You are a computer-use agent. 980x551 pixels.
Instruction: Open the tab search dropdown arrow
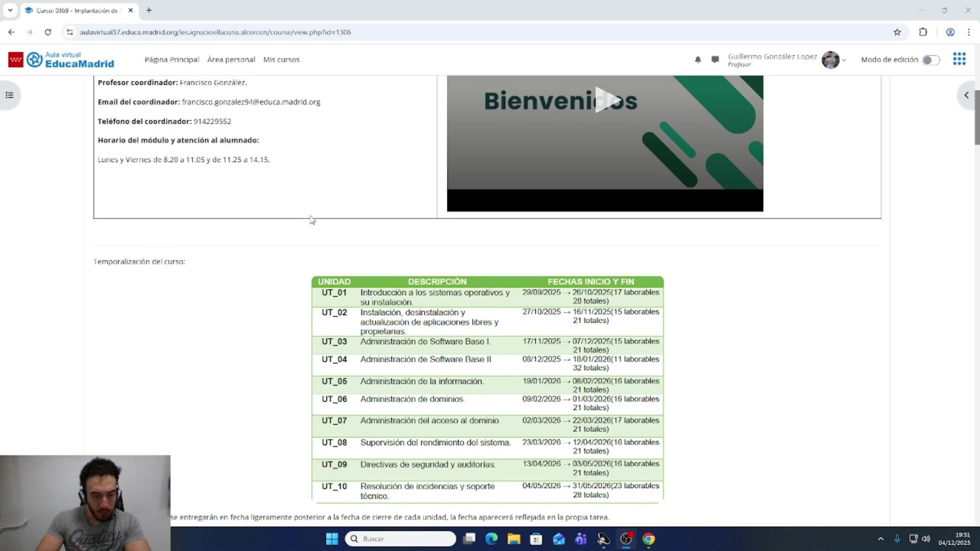coord(10,10)
